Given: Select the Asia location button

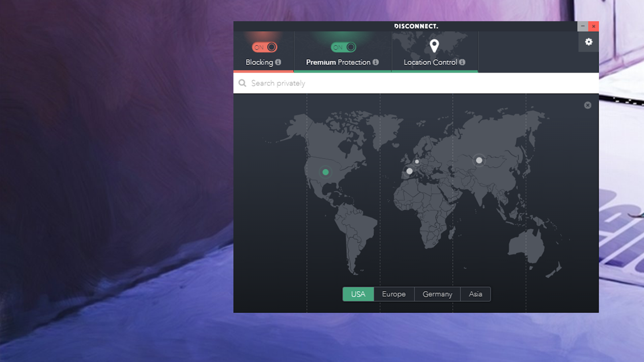Looking at the screenshot, I should pos(475,294).
